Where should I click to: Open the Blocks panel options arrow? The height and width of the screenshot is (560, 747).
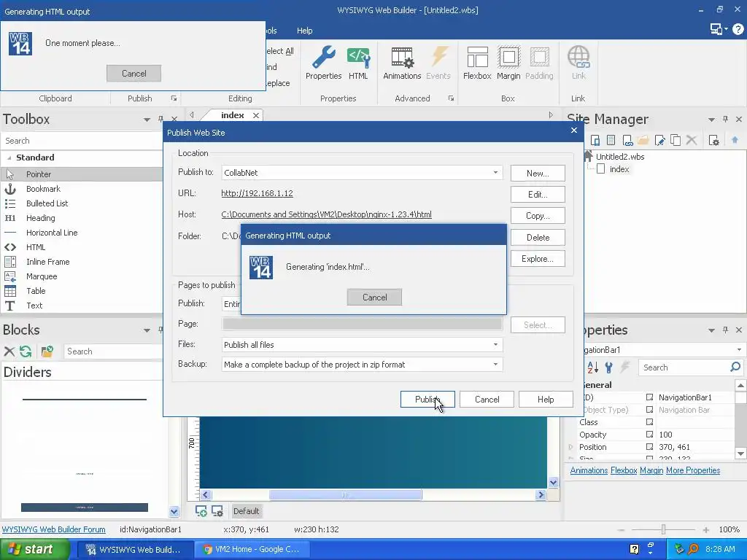pos(147,330)
